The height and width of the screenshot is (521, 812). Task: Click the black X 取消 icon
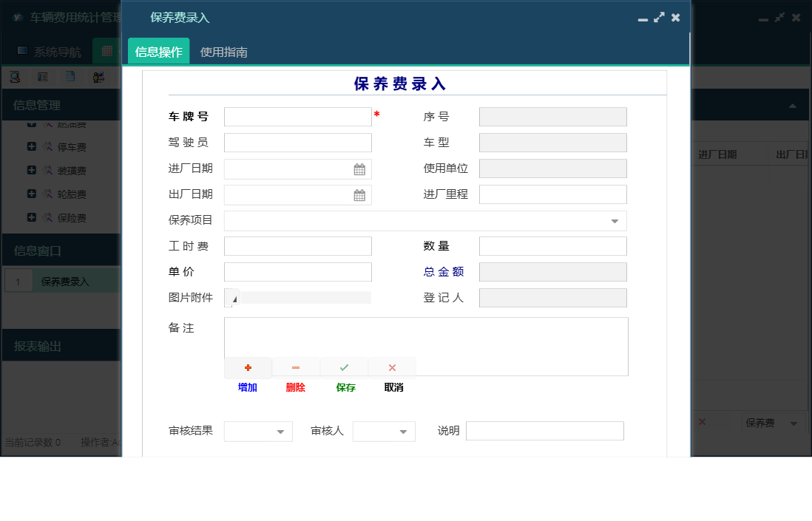[392, 367]
